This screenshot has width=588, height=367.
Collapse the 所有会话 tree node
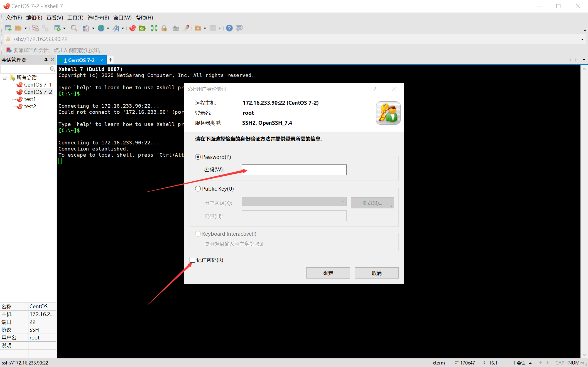[x=5, y=78]
